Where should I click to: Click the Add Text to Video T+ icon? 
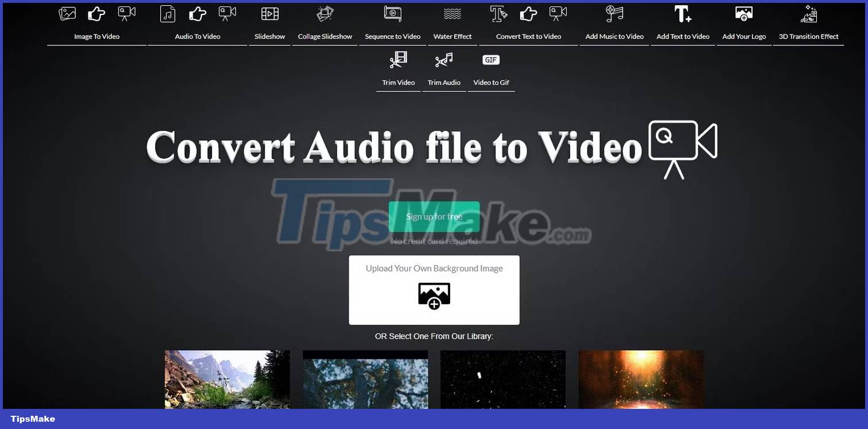click(682, 13)
